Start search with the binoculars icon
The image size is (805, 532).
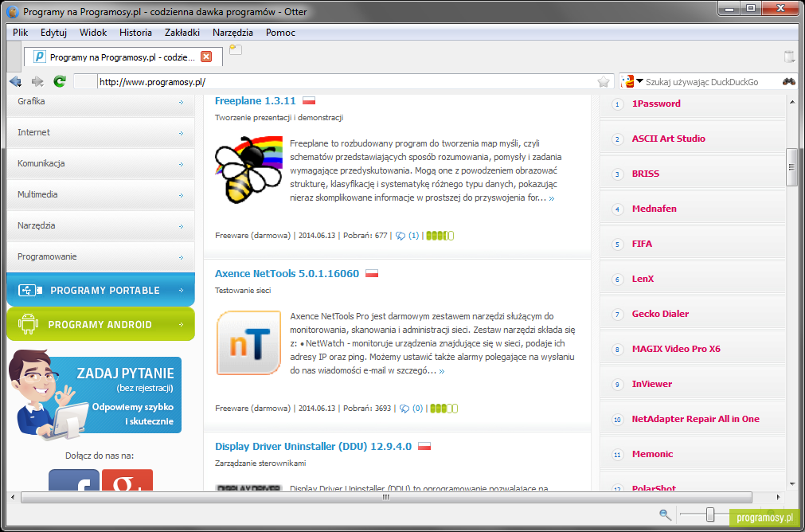(788, 82)
